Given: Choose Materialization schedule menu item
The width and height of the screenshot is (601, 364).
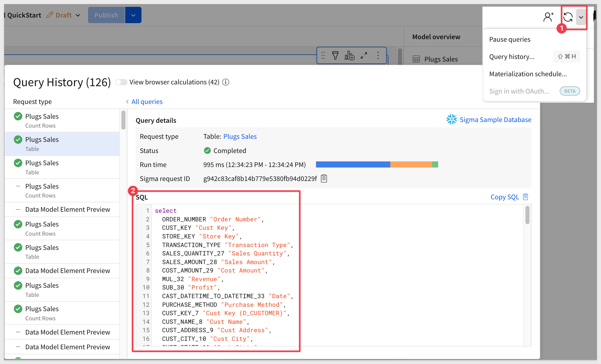Looking at the screenshot, I should (x=534, y=74).
